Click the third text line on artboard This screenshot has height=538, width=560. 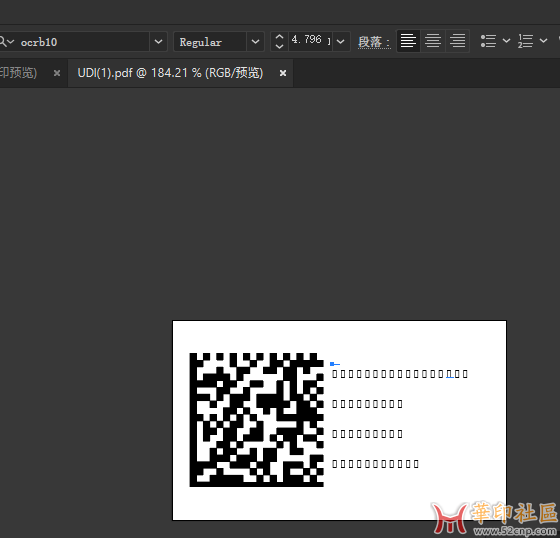pos(368,434)
